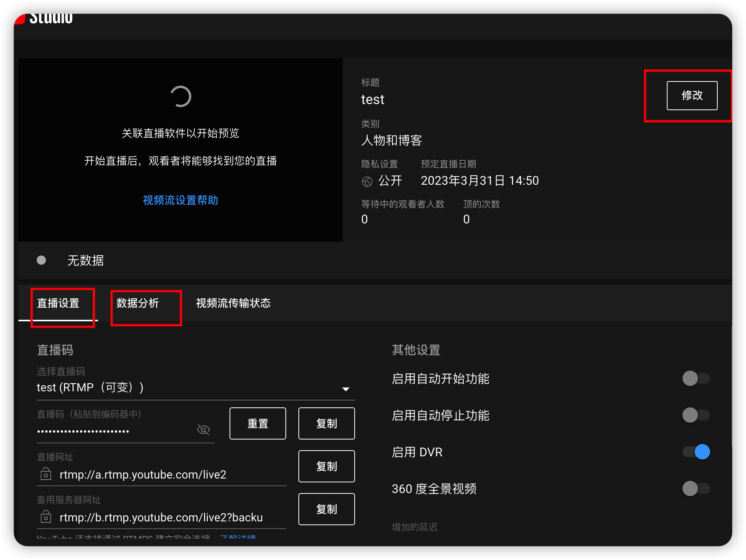Open the 选择直播码 dropdown arrow
This screenshot has height=560, width=746.
pyautogui.click(x=345, y=389)
